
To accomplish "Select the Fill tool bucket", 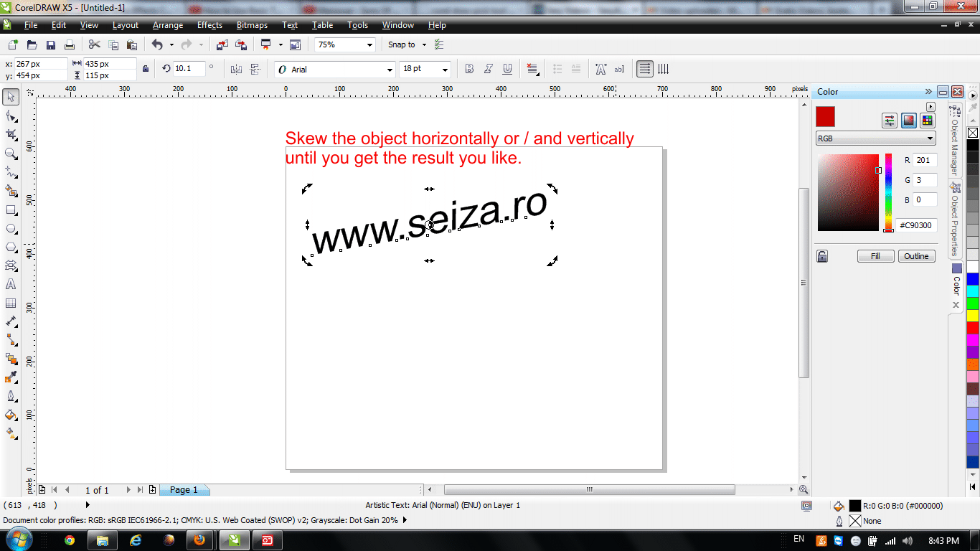I will pos(11,415).
